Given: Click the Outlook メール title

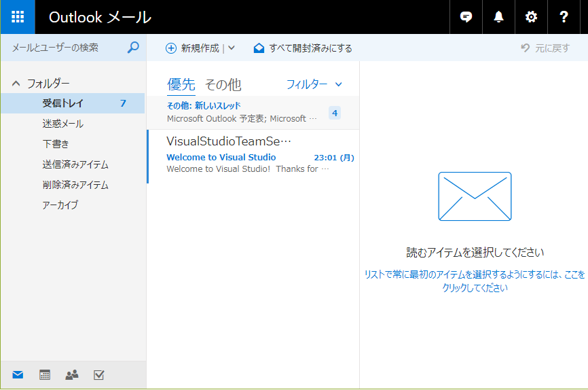Looking at the screenshot, I should coord(100,17).
